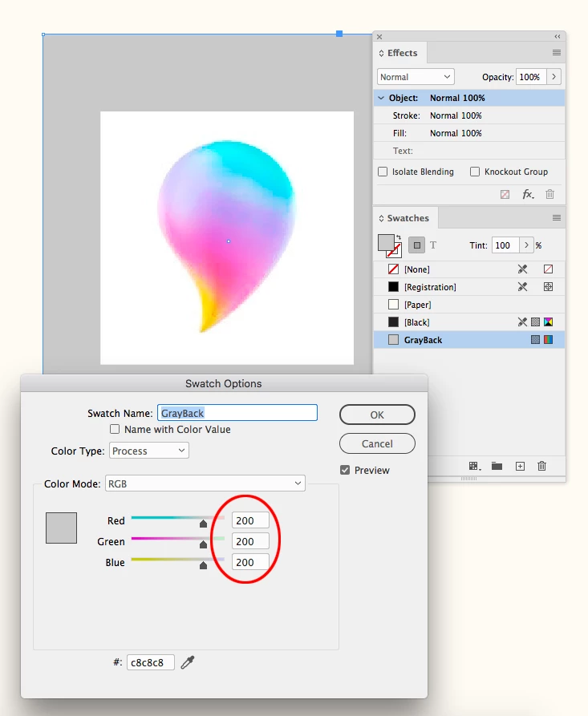588x716 pixels.
Task: Select the Effects panel tab
Action: (x=402, y=53)
